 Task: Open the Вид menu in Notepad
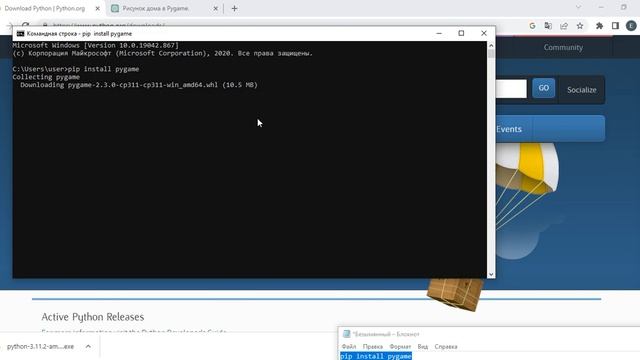[423, 347]
